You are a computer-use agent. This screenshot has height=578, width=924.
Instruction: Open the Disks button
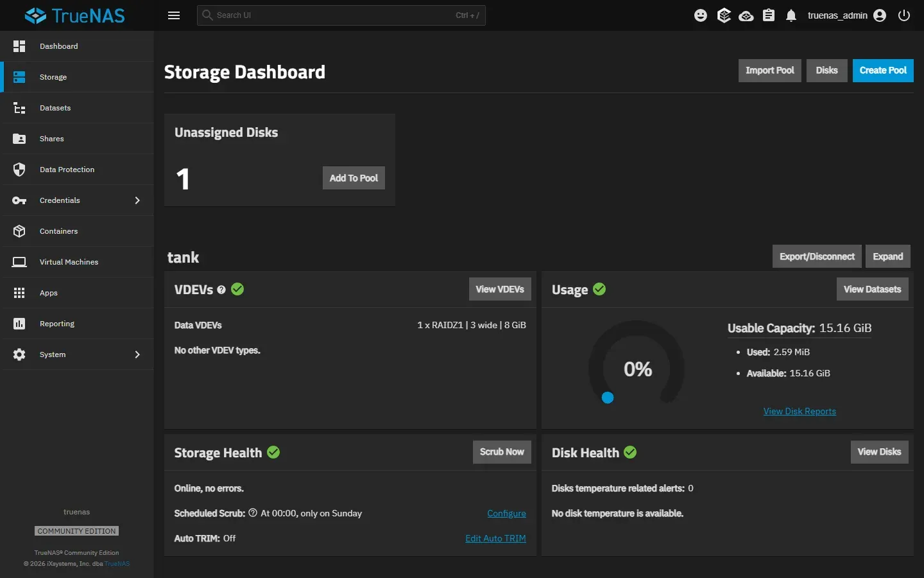(827, 71)
